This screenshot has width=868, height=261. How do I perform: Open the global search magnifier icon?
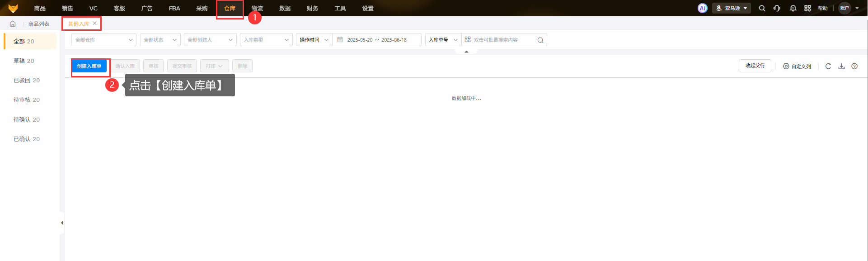coord(762,8)
